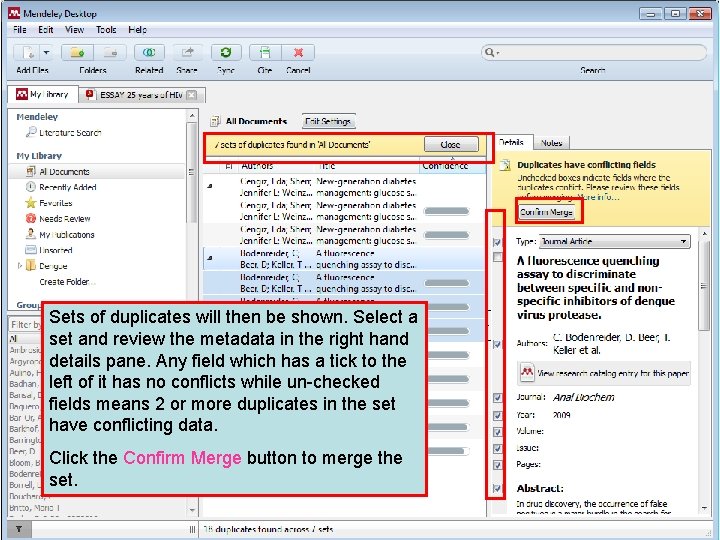Screen dimensions: 720x540
Task: Toggle the Type field checkbox
Action: (x=497, y=242)
